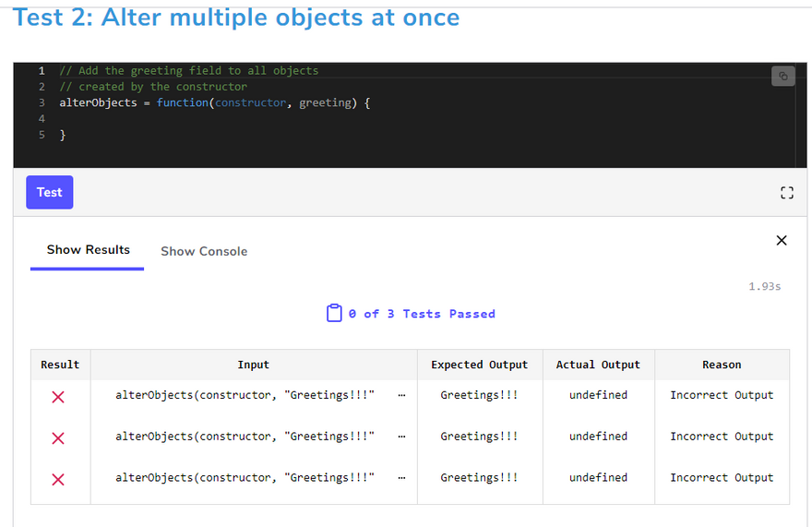Click the Actual Output column header

pyautogui.click(x=598, y=365)
